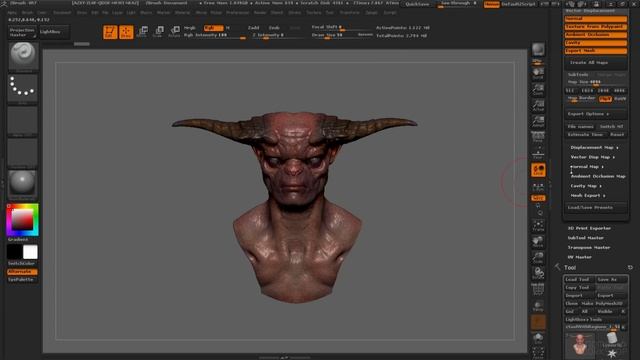Open the Document menu
640x360 pixels.
[x=62, y=13]
